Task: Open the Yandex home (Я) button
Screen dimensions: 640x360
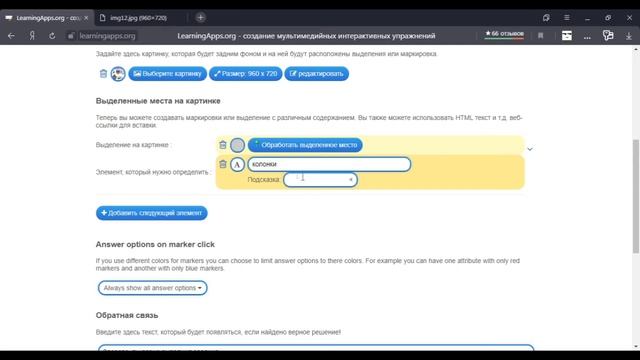Action: point(32,36)
